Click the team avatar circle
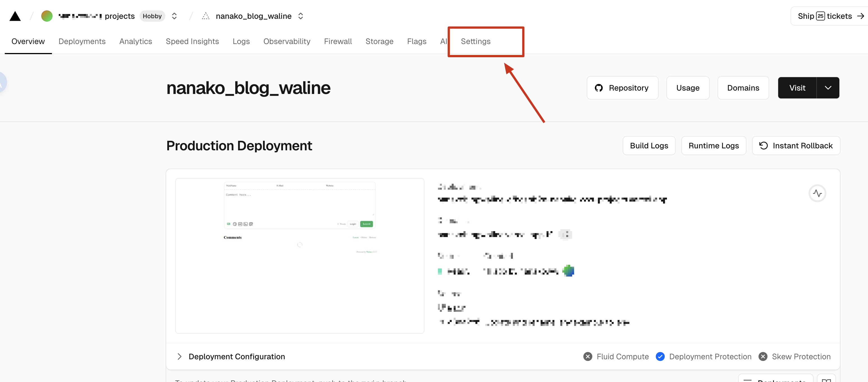The width and height of the screenshot is (868, 382). tap(47, 16)
